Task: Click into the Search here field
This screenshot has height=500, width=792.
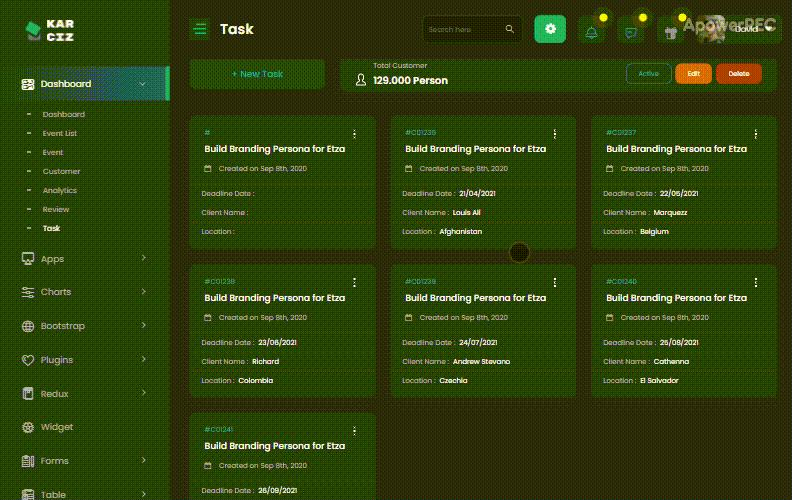Action: coord(463,30)
